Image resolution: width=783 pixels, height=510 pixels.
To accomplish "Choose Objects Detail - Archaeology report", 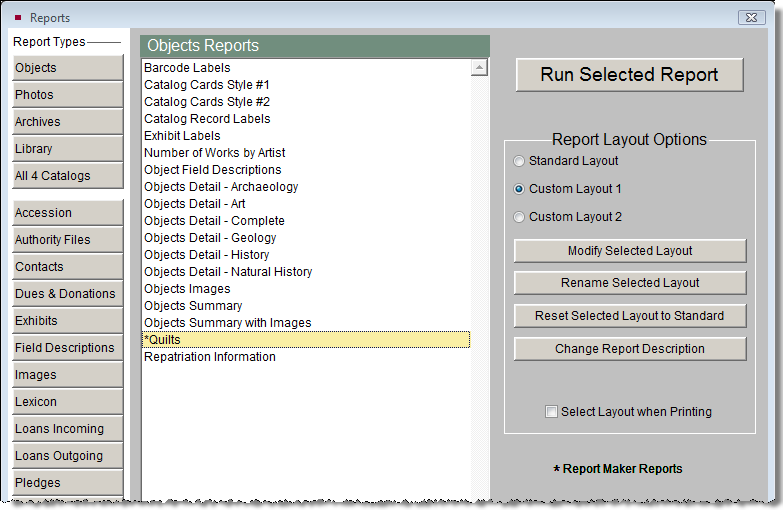I will (221, 187).
